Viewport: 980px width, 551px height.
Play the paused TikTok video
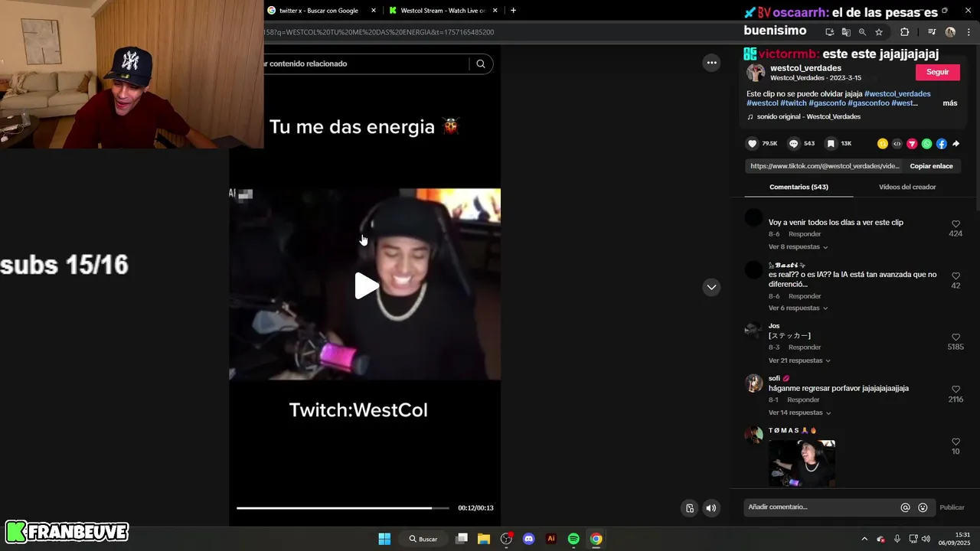pos(366,286)
